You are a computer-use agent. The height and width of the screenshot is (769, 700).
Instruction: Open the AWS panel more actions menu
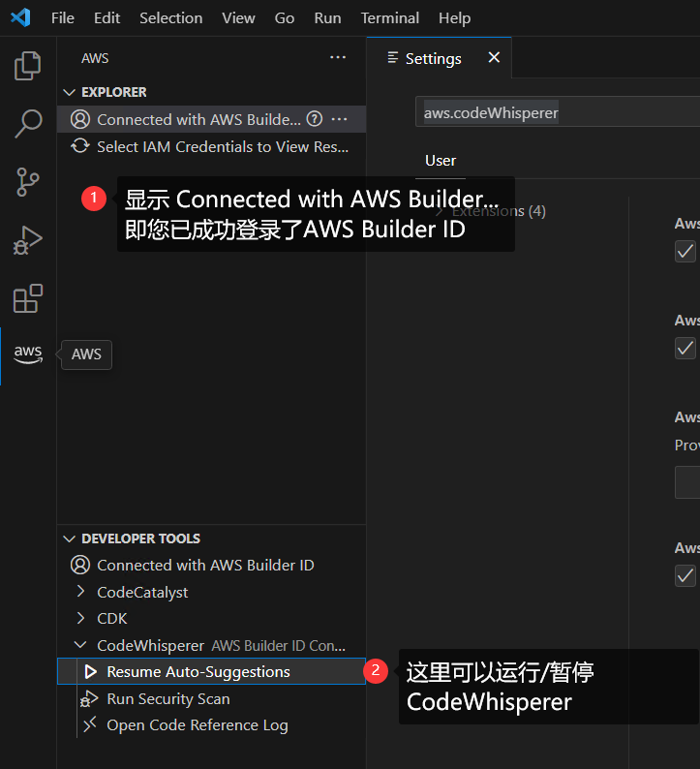click(x=338, y=58)
